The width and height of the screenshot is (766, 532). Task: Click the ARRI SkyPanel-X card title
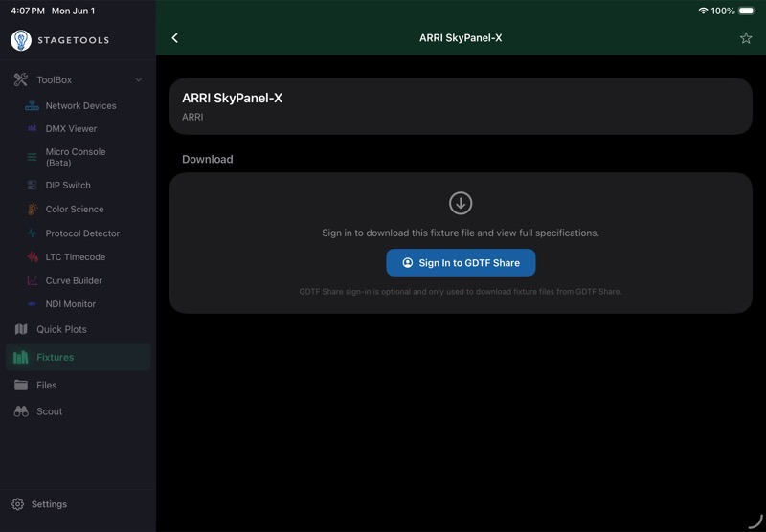232,99
